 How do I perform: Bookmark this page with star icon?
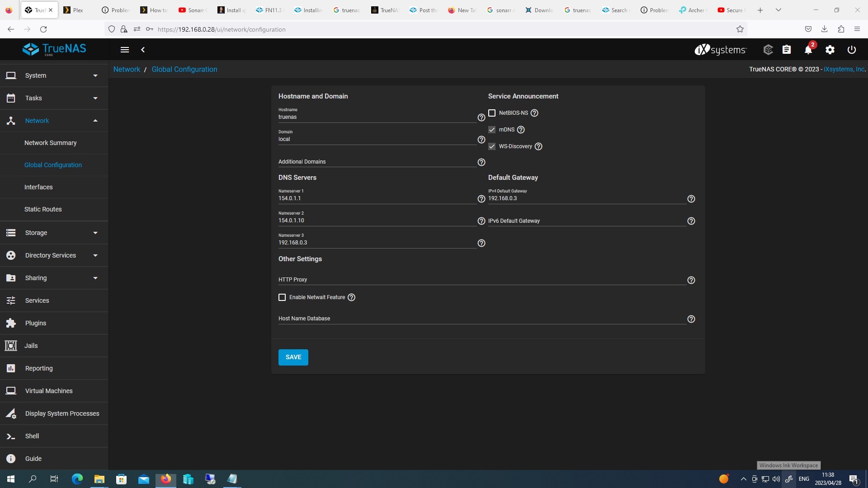pos(740,29)
